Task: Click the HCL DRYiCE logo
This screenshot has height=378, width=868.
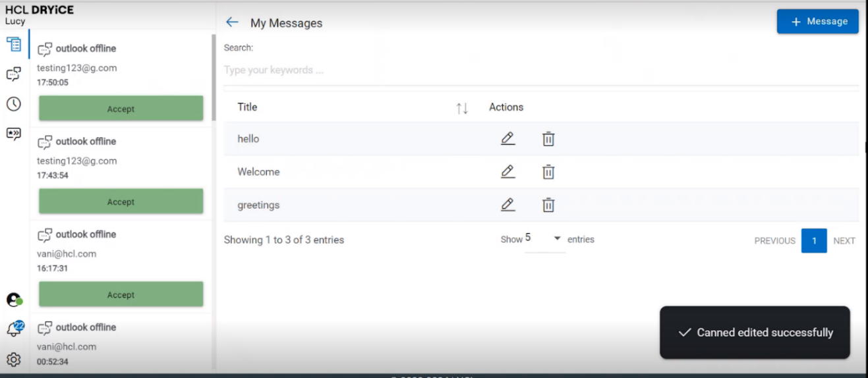Action: 39,10
